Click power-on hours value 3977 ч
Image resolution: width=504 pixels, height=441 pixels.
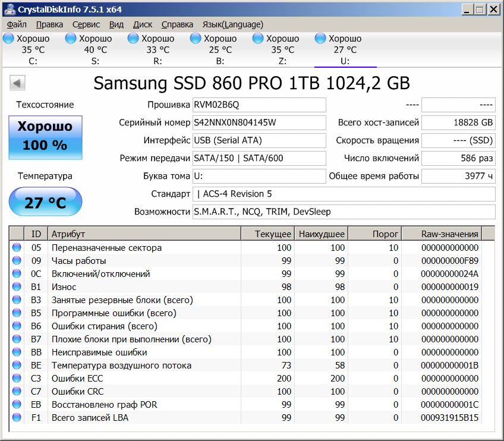(x=458, y=176)
